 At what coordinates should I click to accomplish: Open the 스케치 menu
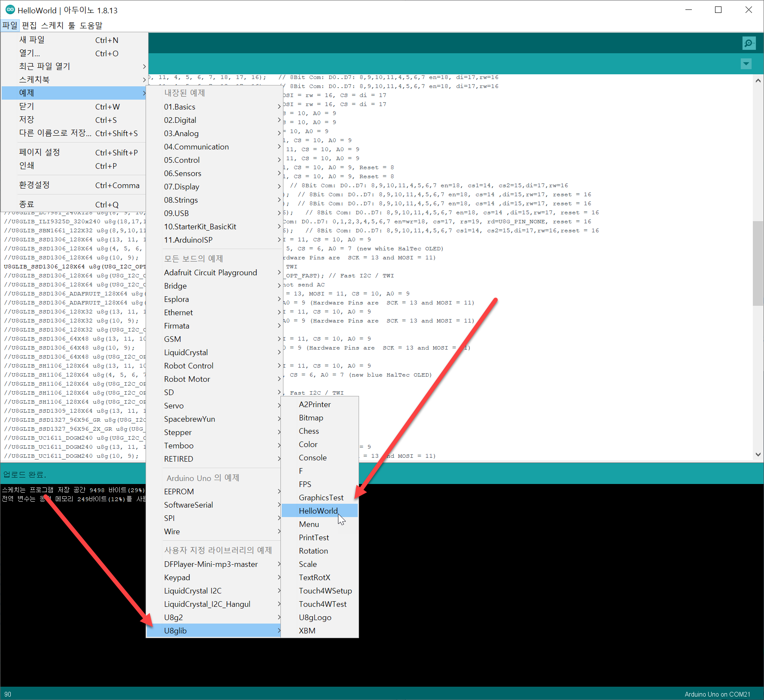(x=52, y=25)
